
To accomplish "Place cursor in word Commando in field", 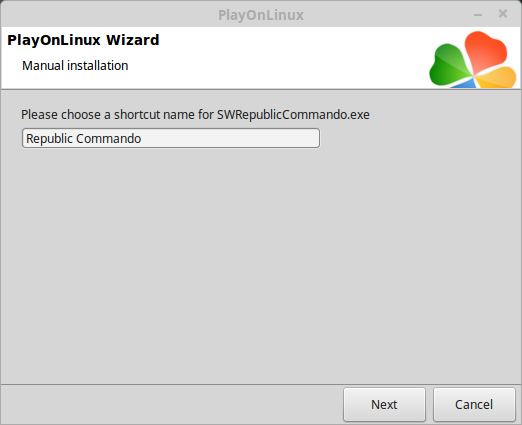I will [x=109, y=138].
